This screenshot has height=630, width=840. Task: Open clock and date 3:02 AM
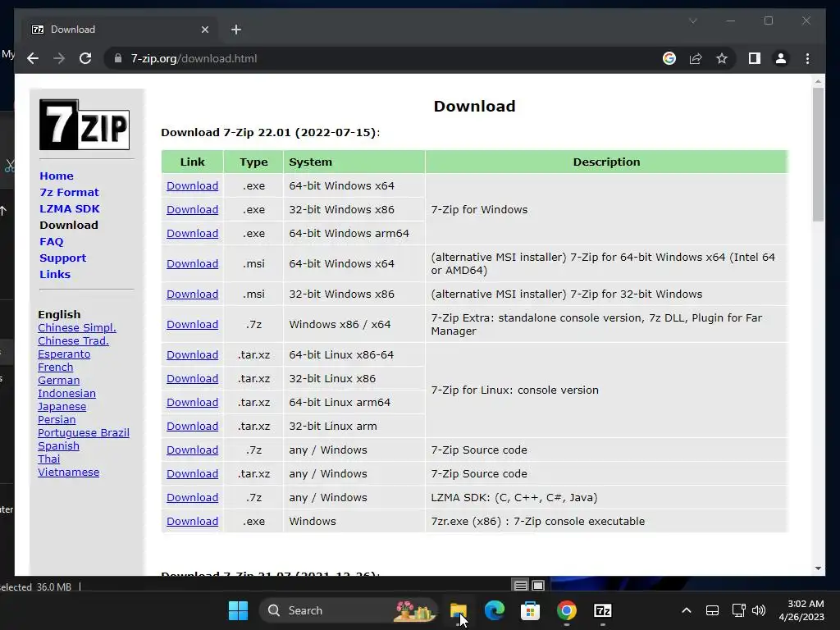pos(801,610)
